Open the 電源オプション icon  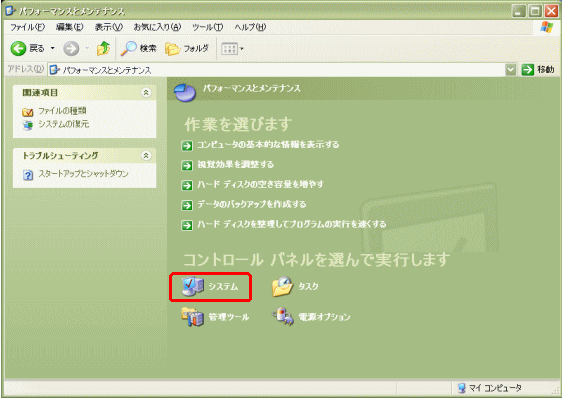click(x=283, y=317)
